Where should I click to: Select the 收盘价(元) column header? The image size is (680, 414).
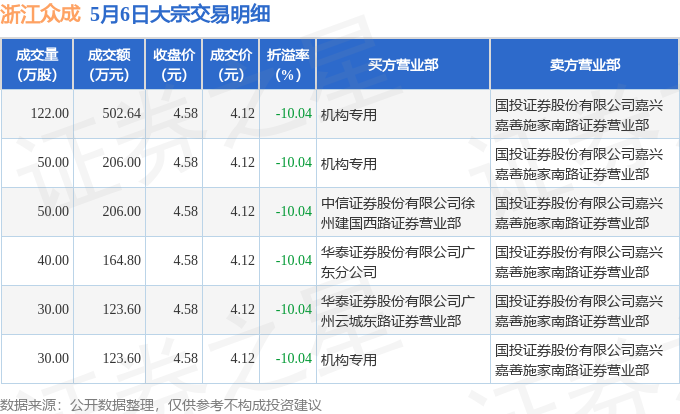(x=173, y=64)
